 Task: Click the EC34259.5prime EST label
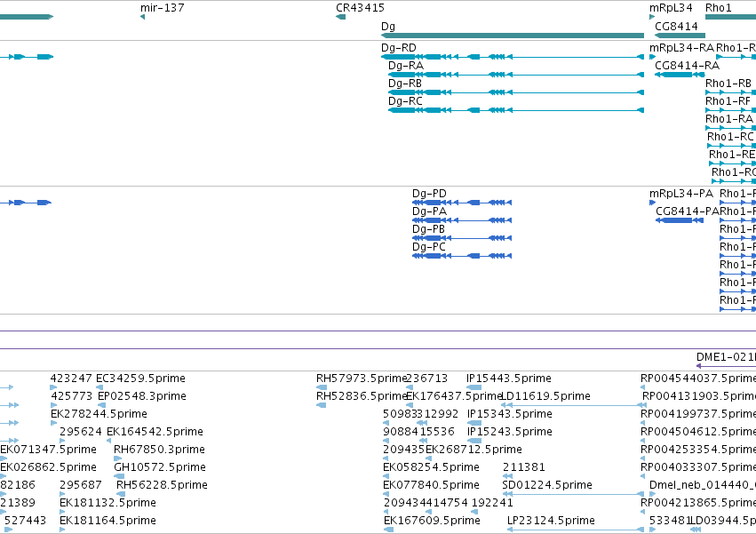point(140,379)
